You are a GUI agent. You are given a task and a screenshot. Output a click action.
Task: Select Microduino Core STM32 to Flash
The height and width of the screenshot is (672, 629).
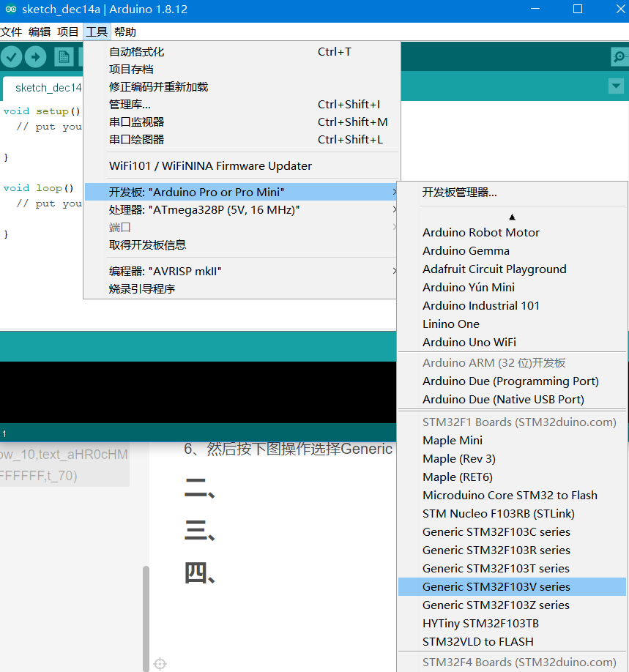click(513, 496)
